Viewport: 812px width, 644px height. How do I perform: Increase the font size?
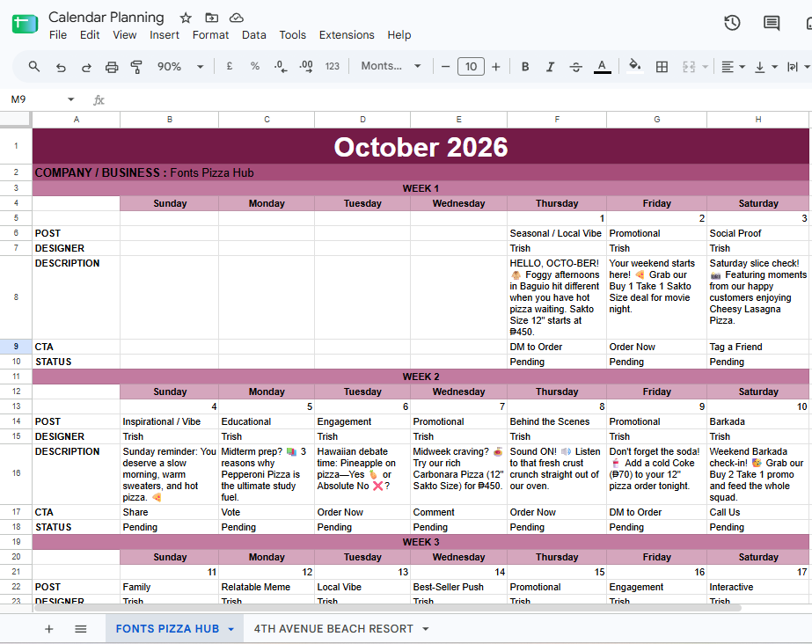(x=495, y=67)
